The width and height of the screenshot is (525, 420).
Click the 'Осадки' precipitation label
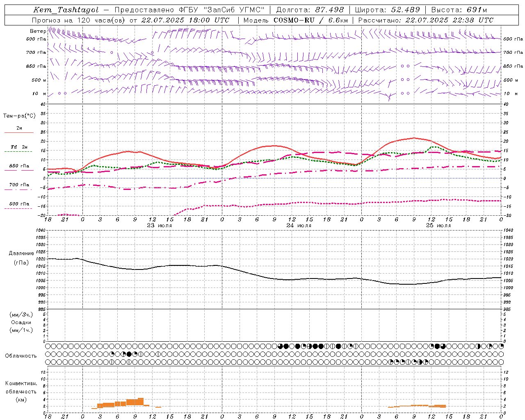tap(21, 322)
